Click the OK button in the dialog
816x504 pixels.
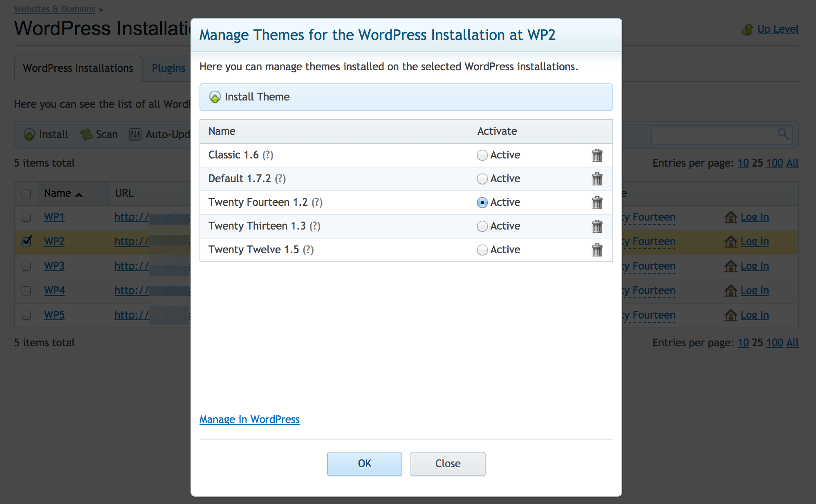(364, 464)
